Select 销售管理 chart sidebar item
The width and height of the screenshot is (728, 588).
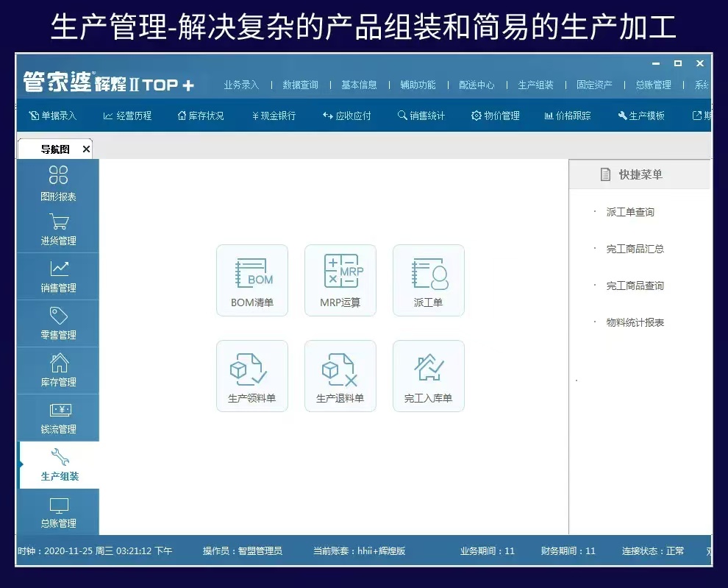tap(58, 277)
